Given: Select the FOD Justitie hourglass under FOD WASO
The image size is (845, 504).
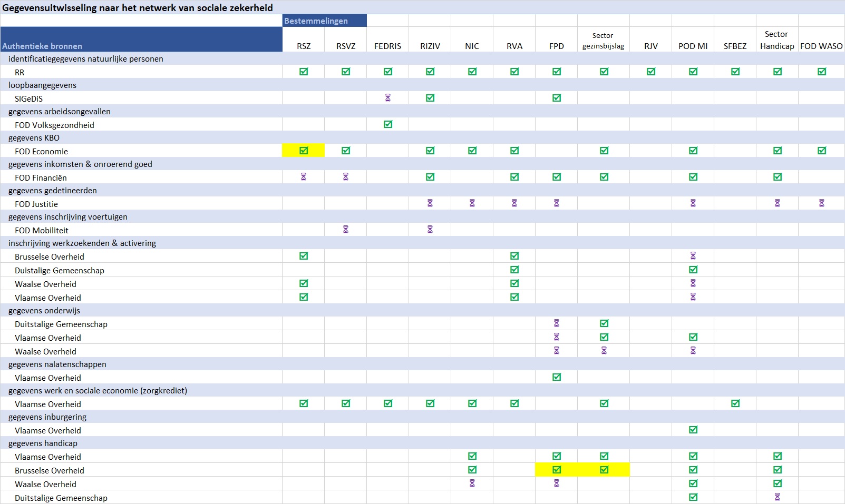Looking at the screenshot, I should point(821,203).
